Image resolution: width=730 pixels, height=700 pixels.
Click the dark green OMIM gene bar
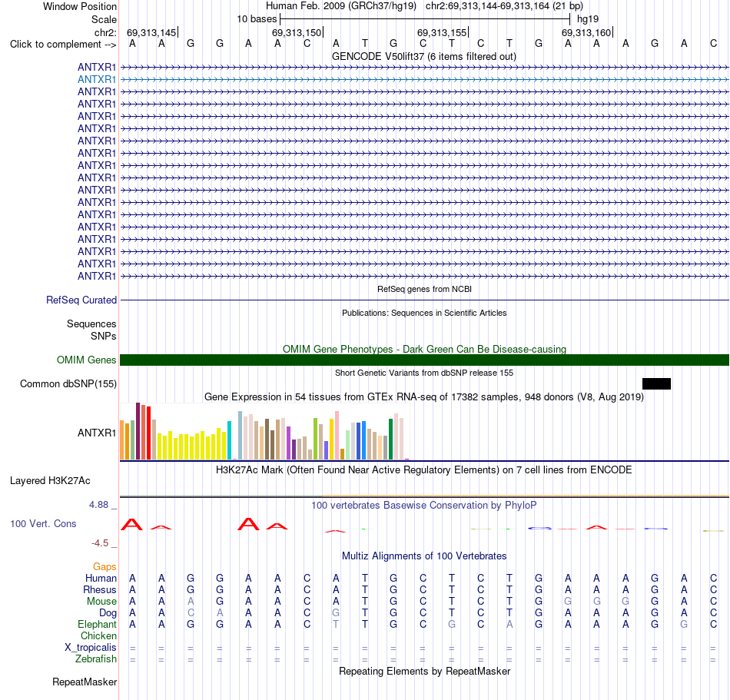(x=424, y=360)
